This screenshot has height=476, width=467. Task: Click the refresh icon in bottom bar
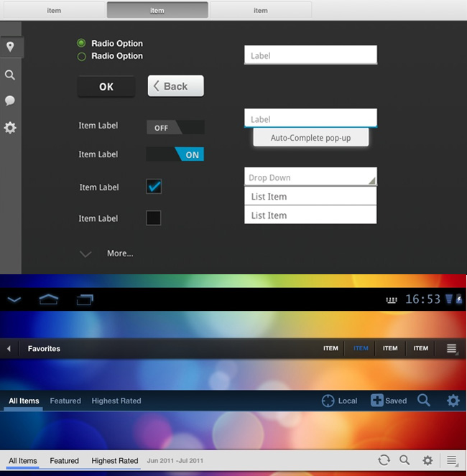click(x=384, y=460)
